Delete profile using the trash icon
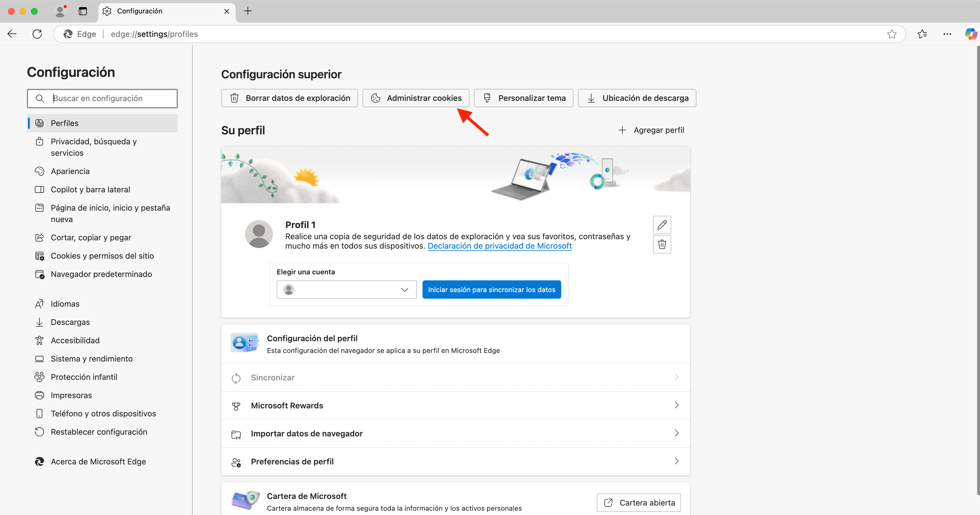The height and width of the screenshot is (515, 980). (x=662, y=244)
